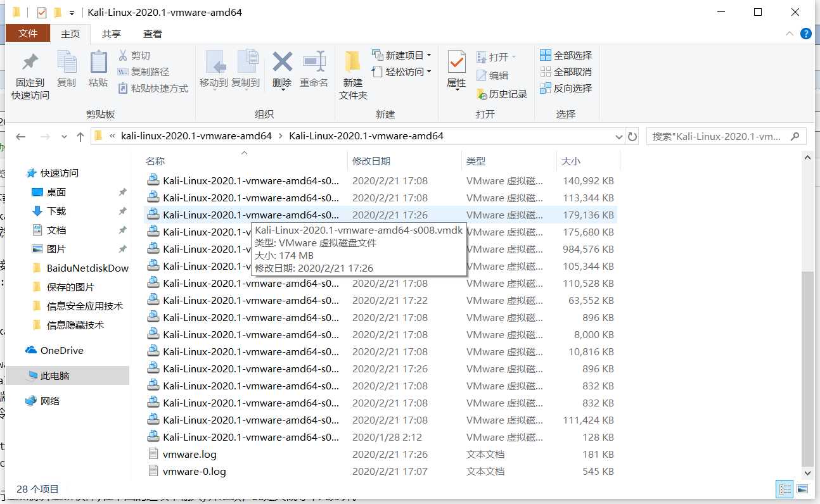Go up one folder level arrow
The width and height of the screenshot is (820, 504).
point(80,136)
